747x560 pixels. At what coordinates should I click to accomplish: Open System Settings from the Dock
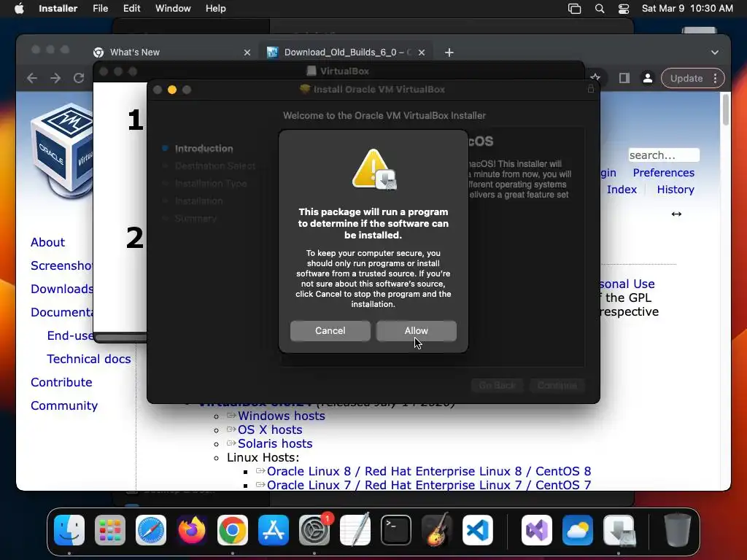point(314,530)
